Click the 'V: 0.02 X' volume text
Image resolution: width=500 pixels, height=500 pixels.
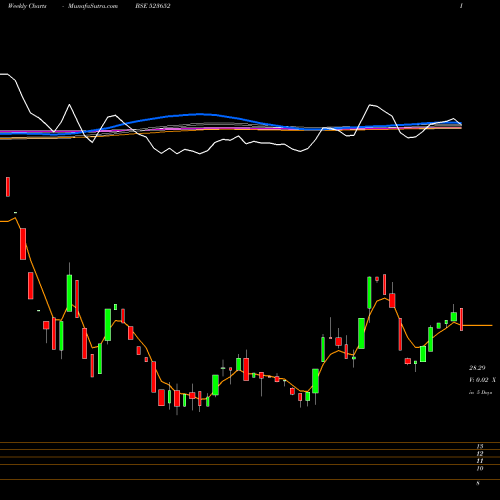tap(482, 380)
